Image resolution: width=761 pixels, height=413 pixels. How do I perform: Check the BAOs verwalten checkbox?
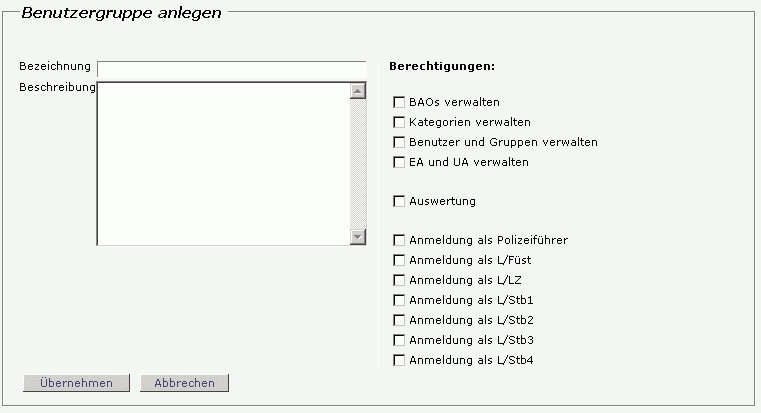tap(399, 102)
